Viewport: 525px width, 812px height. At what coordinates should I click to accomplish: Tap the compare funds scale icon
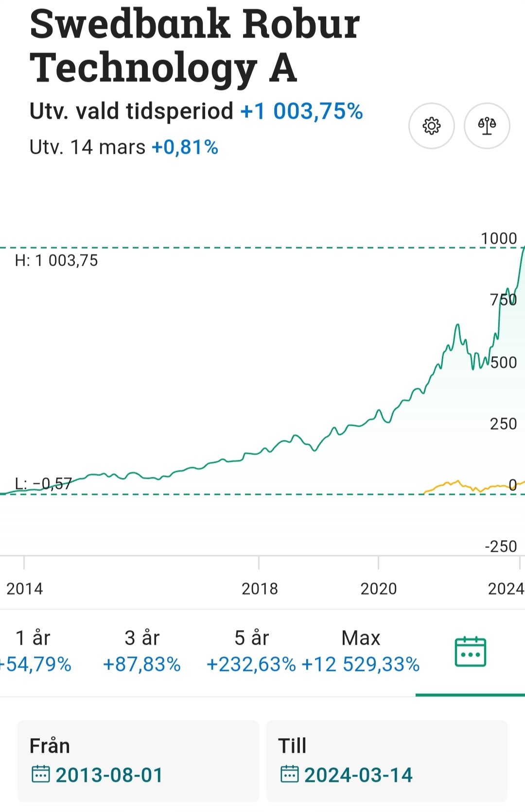487,126
